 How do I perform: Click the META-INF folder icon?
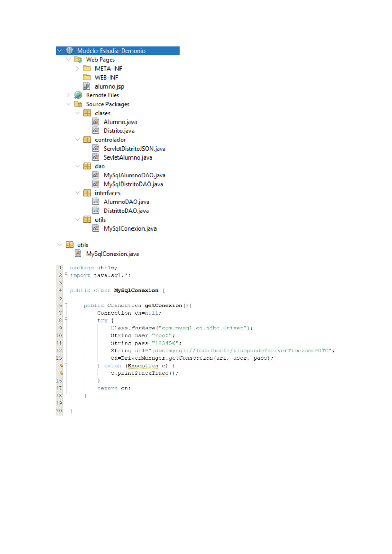87,68
